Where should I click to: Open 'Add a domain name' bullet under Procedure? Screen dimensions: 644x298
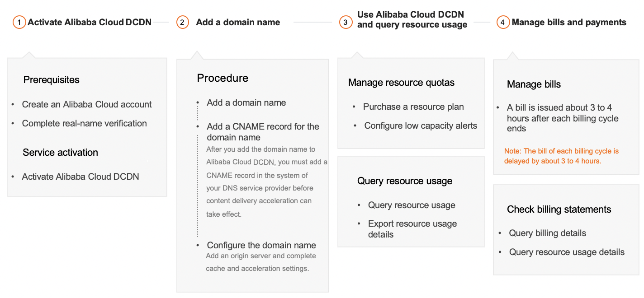[246, 102]
